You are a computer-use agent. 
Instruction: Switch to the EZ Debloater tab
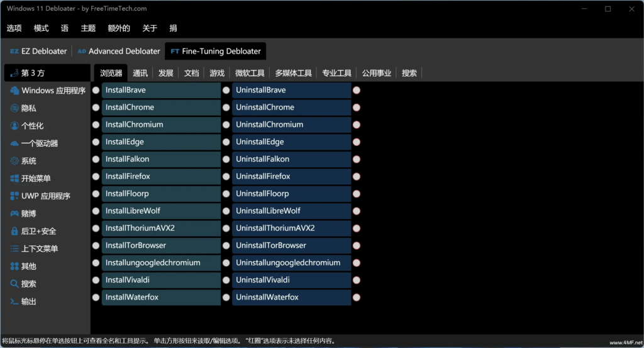coord(38,51)
